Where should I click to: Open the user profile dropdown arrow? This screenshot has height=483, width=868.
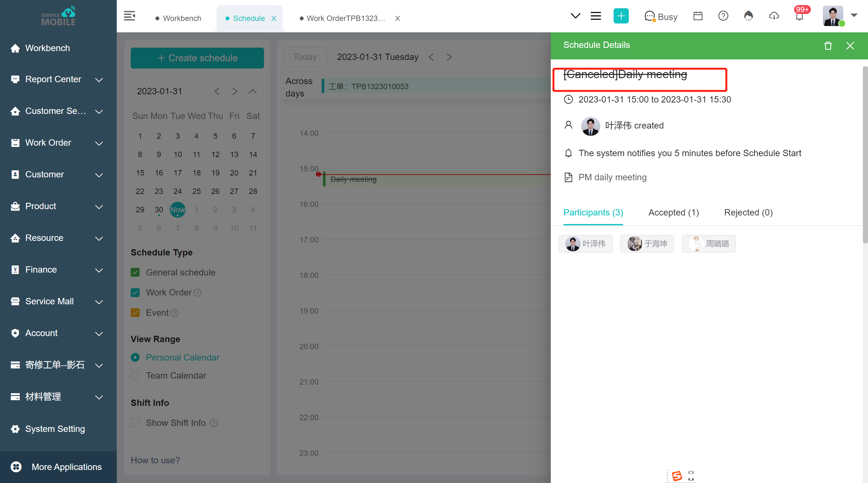pos(853,15)
